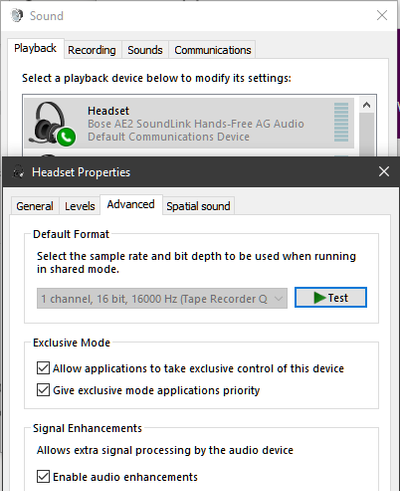Image resolution: width=400 pixels, height=491 pixels.
Task: Open the Communications tab
Action: 213,50
